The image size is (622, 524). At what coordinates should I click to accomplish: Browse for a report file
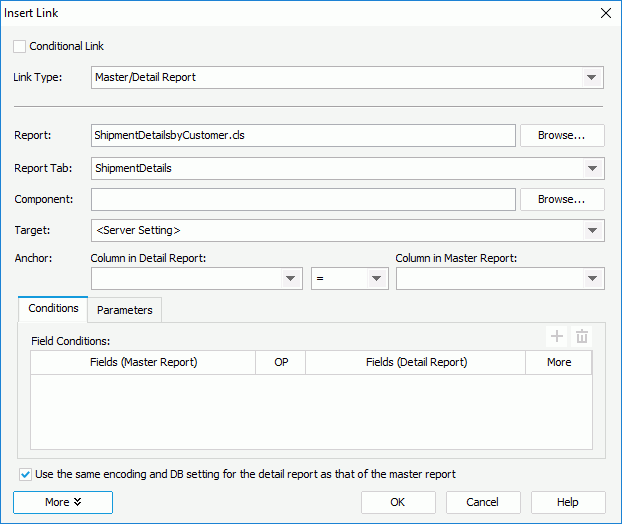click(x=562, y=135)
